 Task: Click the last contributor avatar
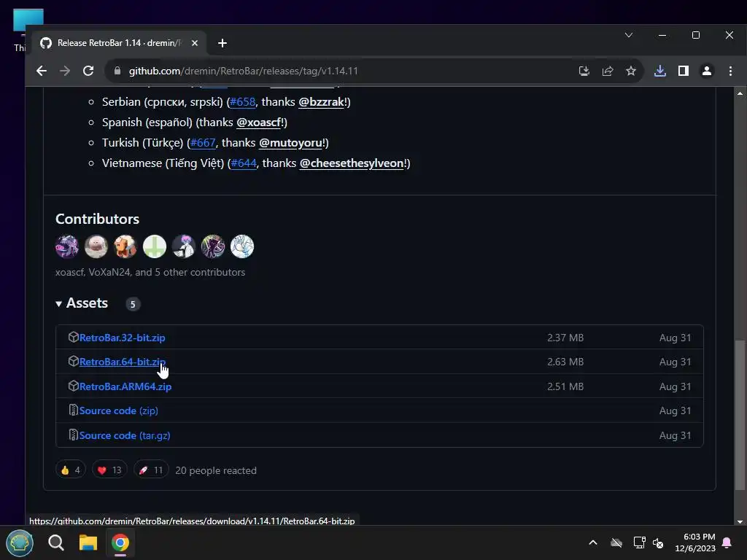(242, 246)
